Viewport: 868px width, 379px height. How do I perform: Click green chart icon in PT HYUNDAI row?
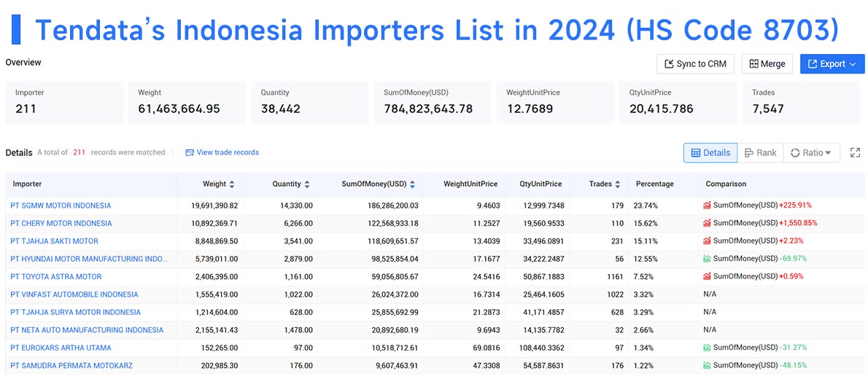click(707, 259)
